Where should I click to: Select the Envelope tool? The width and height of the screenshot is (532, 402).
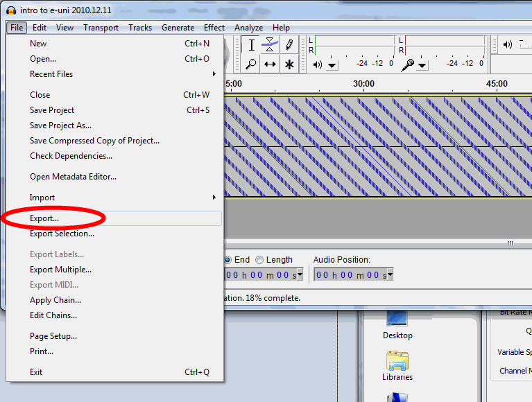tap(270, 45)
